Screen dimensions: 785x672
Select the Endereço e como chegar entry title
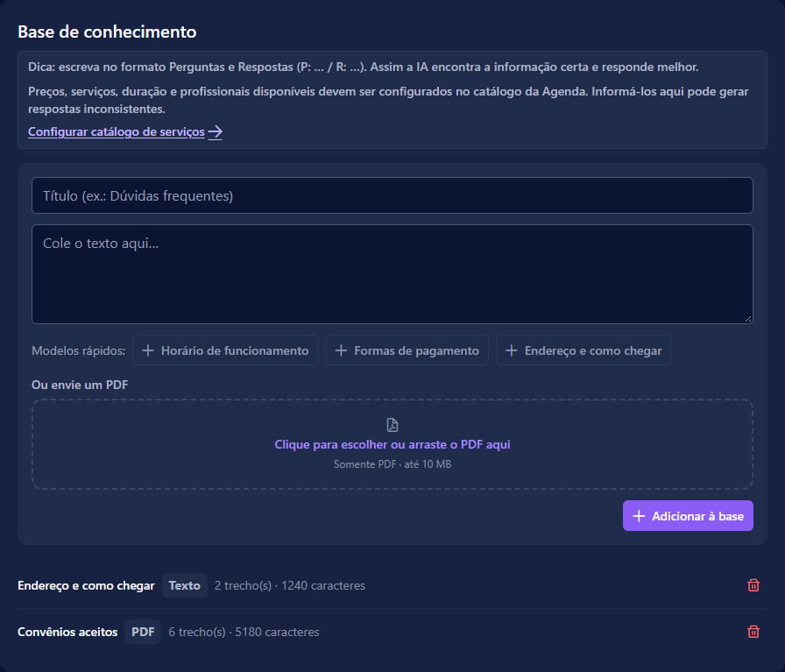86,585
